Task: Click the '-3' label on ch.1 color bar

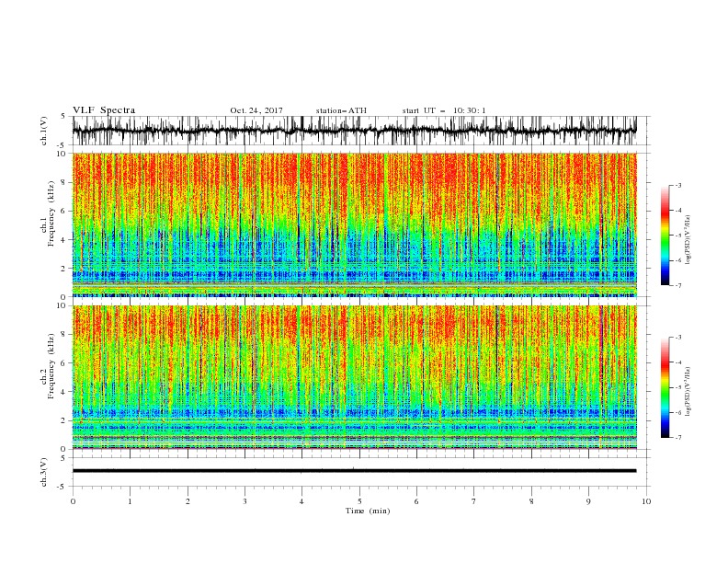Action: 678,185
